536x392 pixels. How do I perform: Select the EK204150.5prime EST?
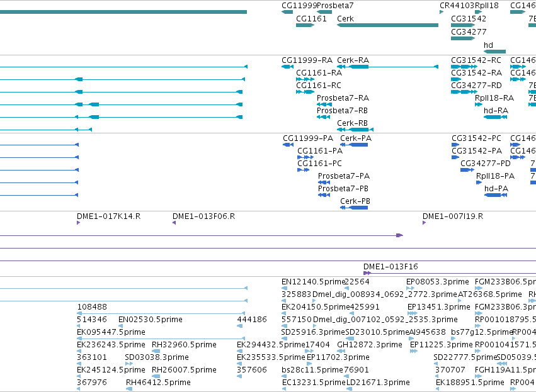tap(285, 313)
